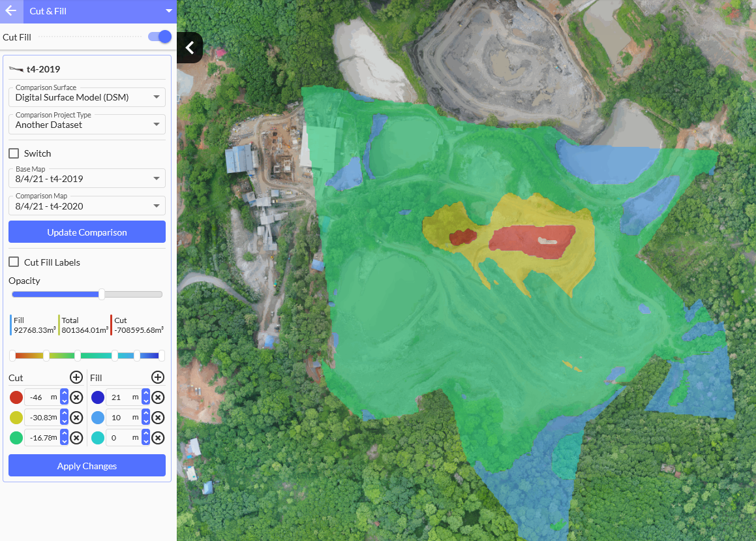Click the Update Comparison button
Image resolution: width=756 pixels, height=541 pixels.
(x=87, y=232)
